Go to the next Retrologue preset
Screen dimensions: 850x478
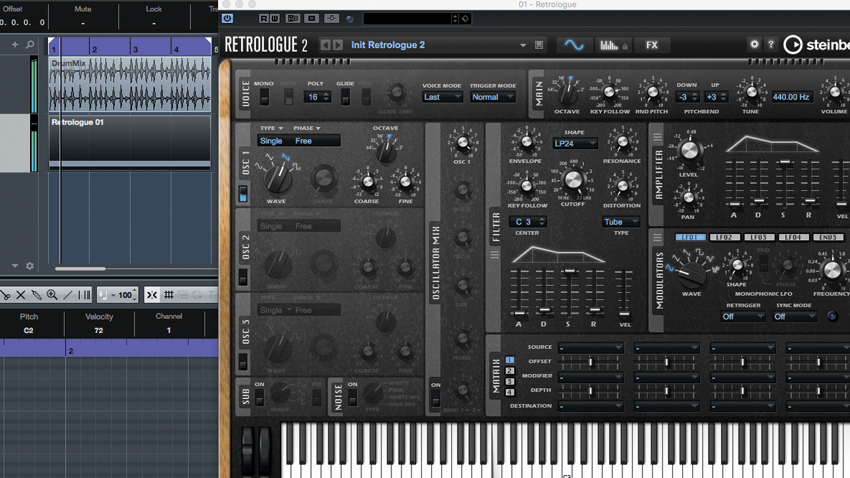[338, 45]
